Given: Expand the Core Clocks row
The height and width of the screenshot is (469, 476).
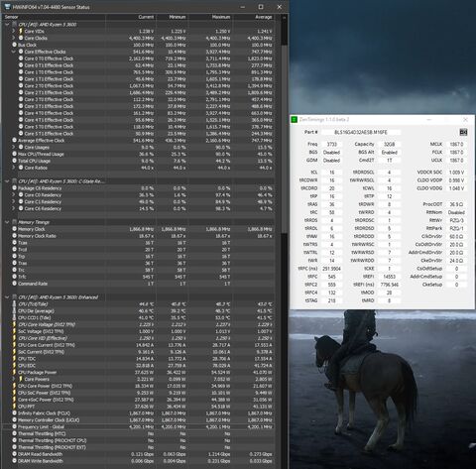Looking at the screenshot, I should [x=14, y=38].
